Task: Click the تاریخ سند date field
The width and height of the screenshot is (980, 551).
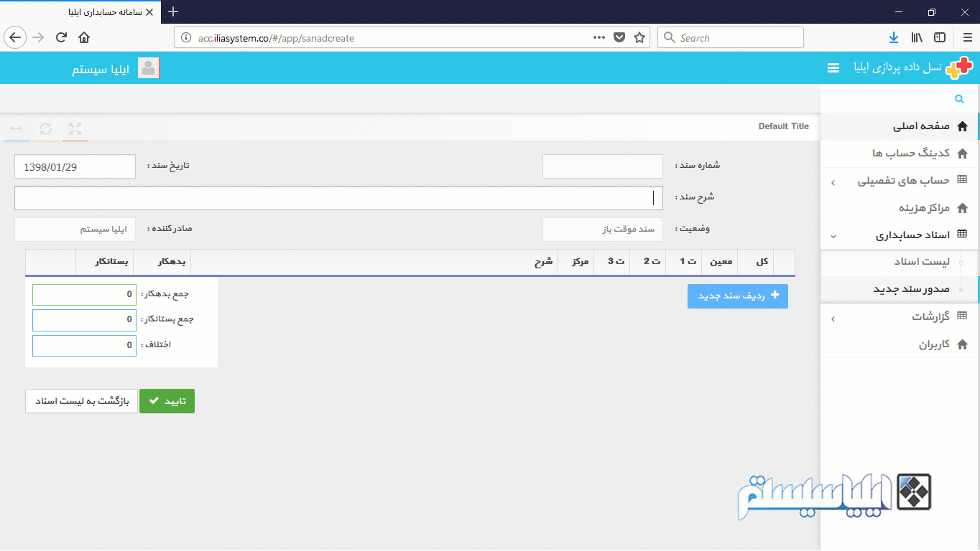Action: (75, 167)
